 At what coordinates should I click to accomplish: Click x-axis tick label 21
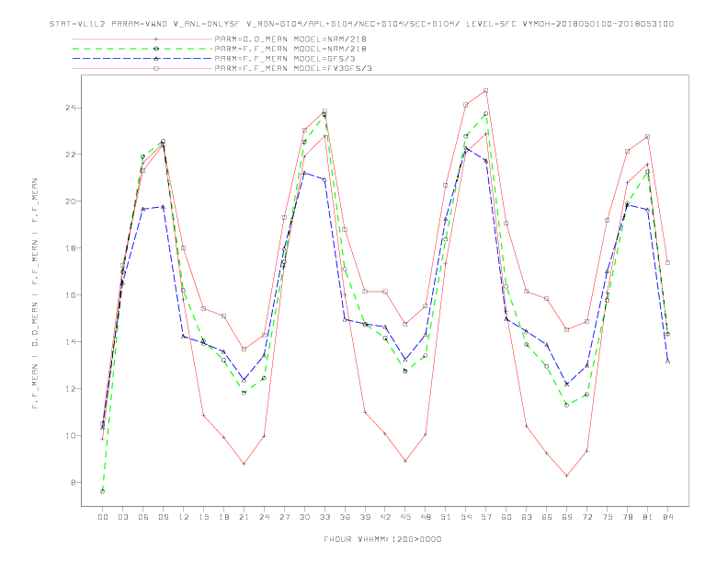tap(244, 517)
